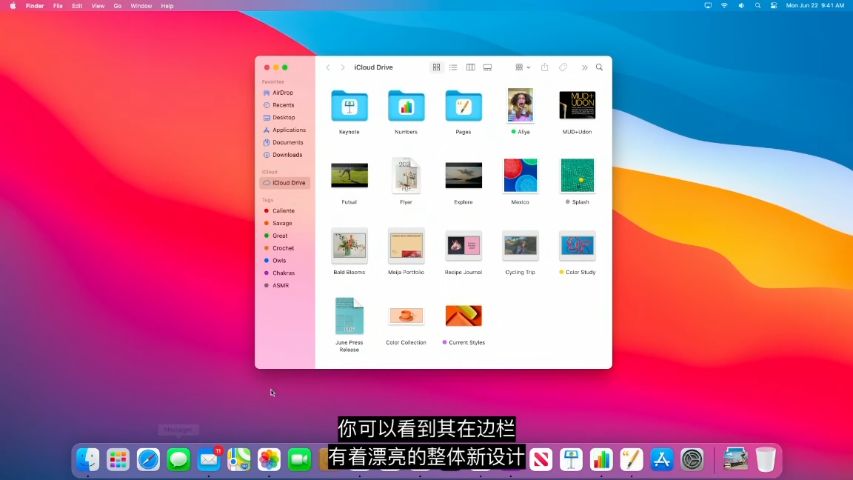Select the Splash file thumbnail
Image resolution: width=853 pixels, height=480 pixels.
[x=577, y=175]
